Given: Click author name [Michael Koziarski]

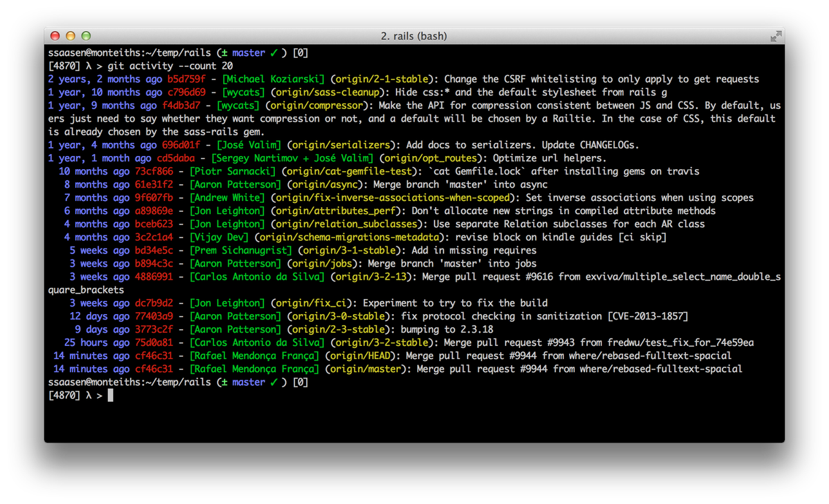Looking at the screenshot, I should 273,79.
